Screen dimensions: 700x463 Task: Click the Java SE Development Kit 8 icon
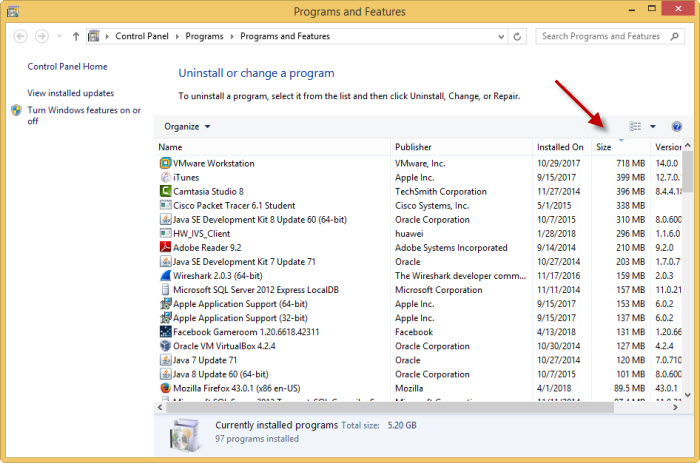click(165, 219)
